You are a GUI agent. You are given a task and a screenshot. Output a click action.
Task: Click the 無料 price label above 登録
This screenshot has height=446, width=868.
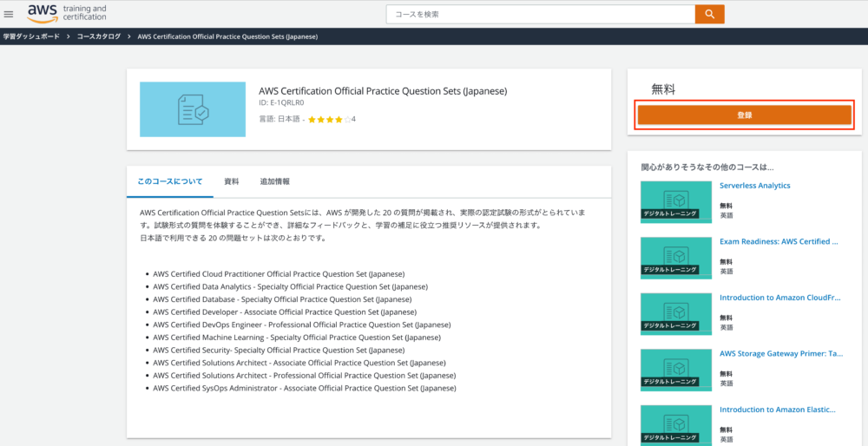(663, 89)
